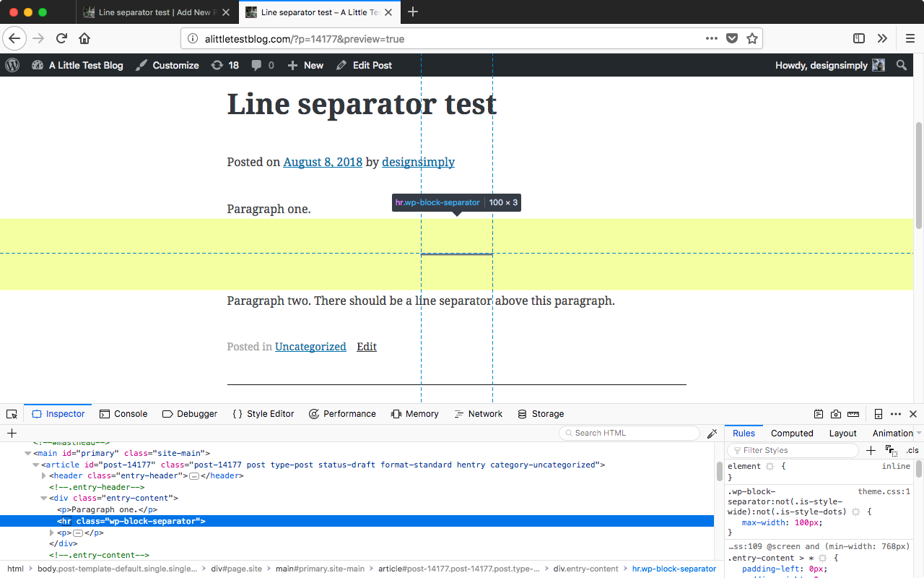The height and width of the screenshot is (578, 924).
Task: Open the August 8, 2018 post date link
Action: (x=322, y=162)
